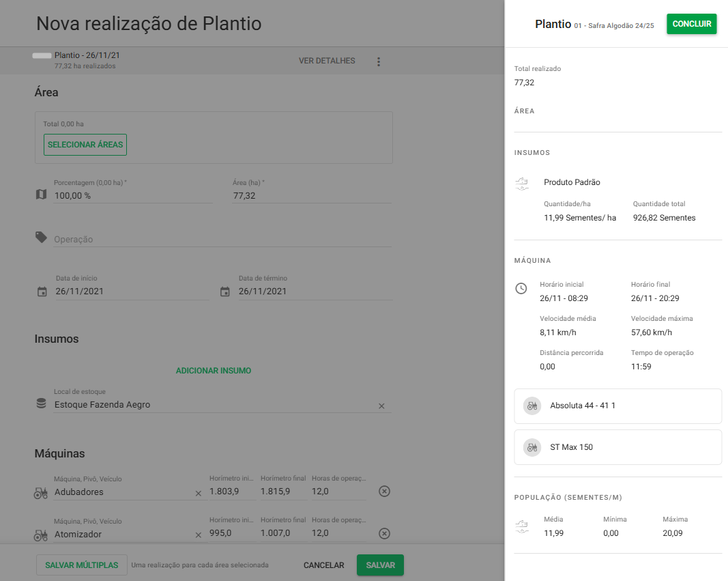Click the tractor icon for Absoluta 44
Image resolution: width=728 pixels, height=581 pixels.
tap(532, 406)
